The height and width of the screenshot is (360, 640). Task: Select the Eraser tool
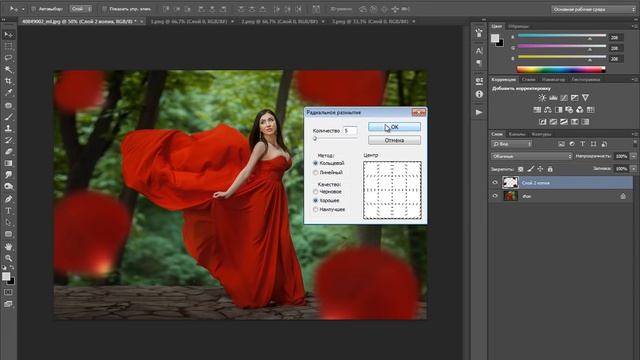point(8,151)
